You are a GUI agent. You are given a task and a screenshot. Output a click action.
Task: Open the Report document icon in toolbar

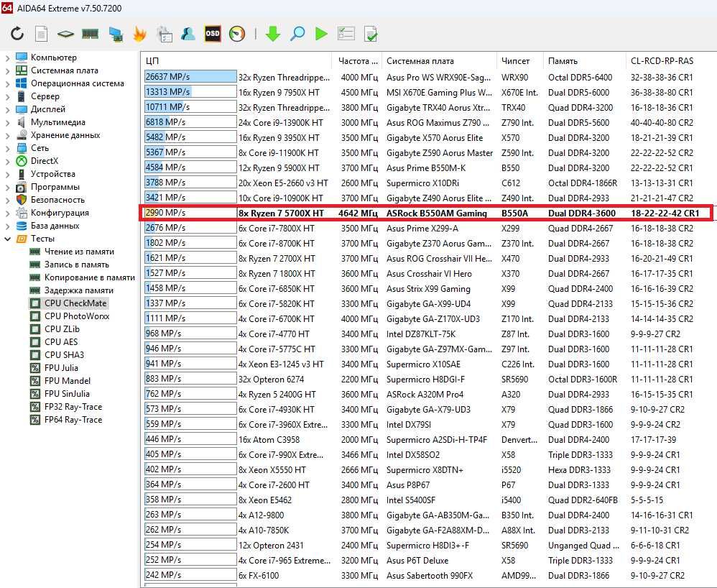[x=42, y=33]
